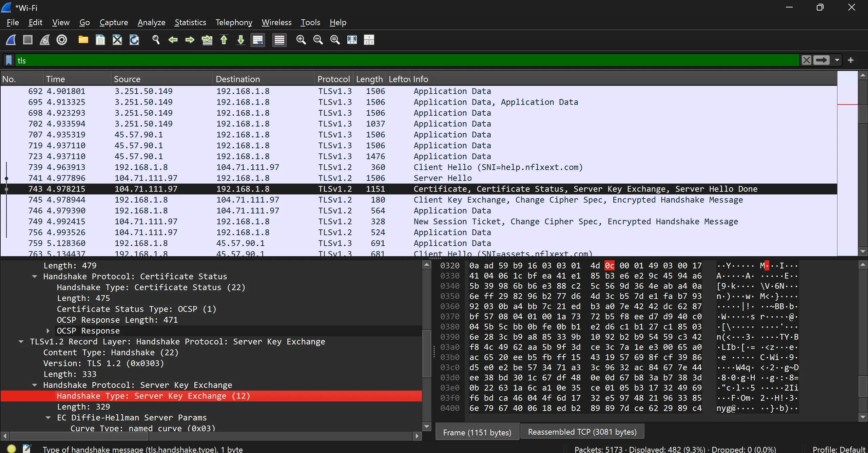Open the display filter history dropdown
868x453 pixels.
coord(837,60)
